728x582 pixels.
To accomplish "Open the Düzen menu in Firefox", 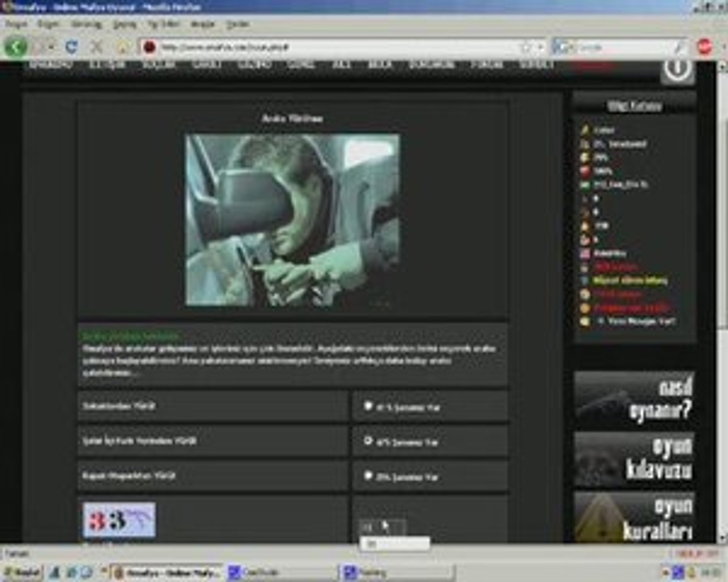I will (49, 24).
